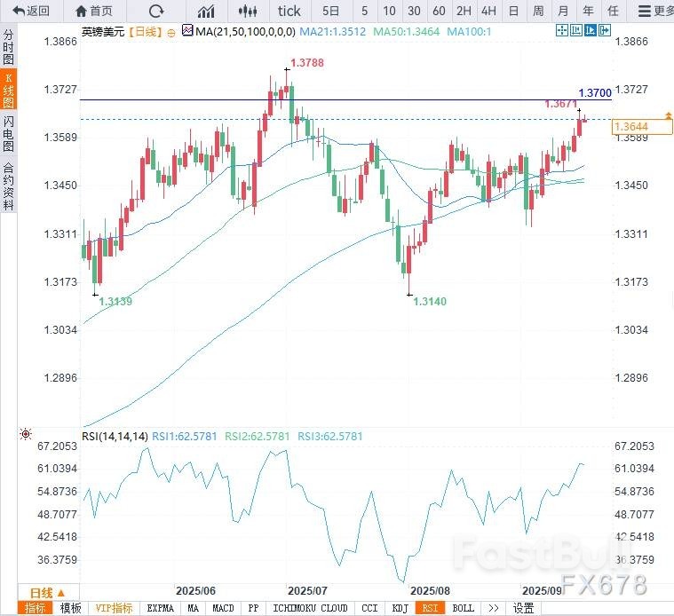Click the MA indicator chart icon
The width and height of the screenshot is (674, 616).
(x=186, y=30)
